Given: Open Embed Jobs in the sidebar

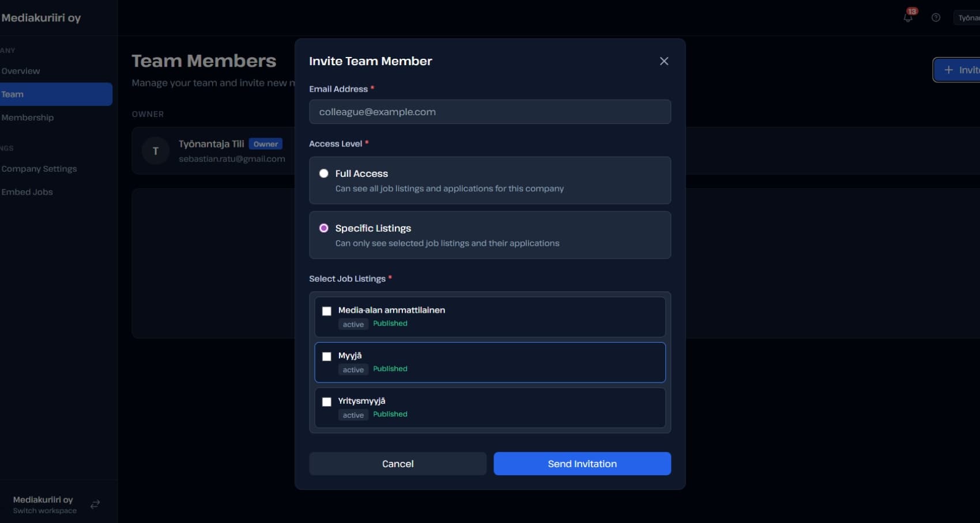Looking at the screenshot, I should pyautogui.click(x=27, y=192).
